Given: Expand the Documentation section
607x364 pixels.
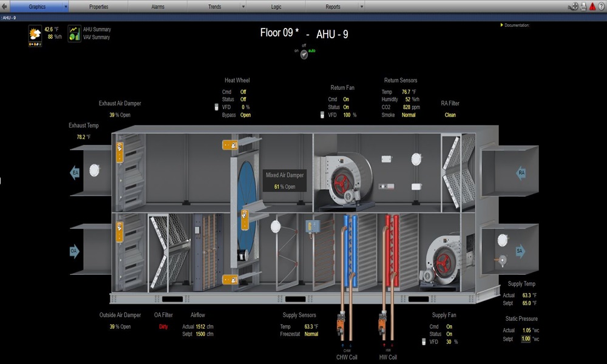Looking at the screenshot, I should 502,25.
